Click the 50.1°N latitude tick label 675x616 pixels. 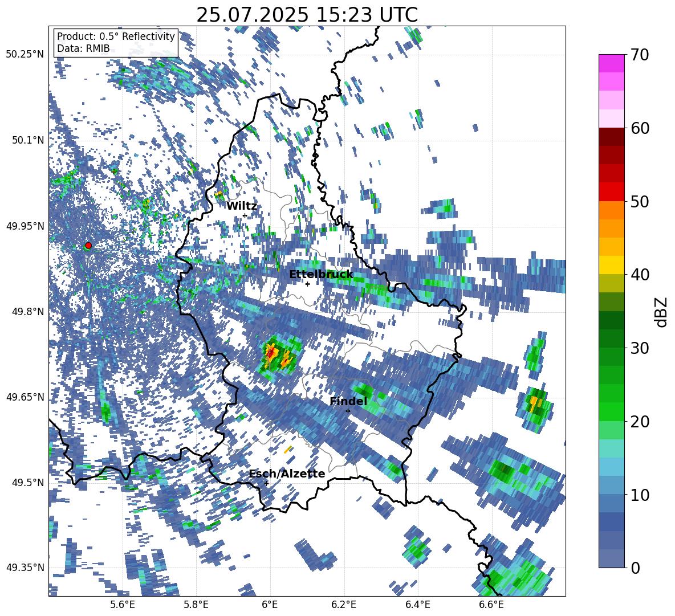[27, 140]
